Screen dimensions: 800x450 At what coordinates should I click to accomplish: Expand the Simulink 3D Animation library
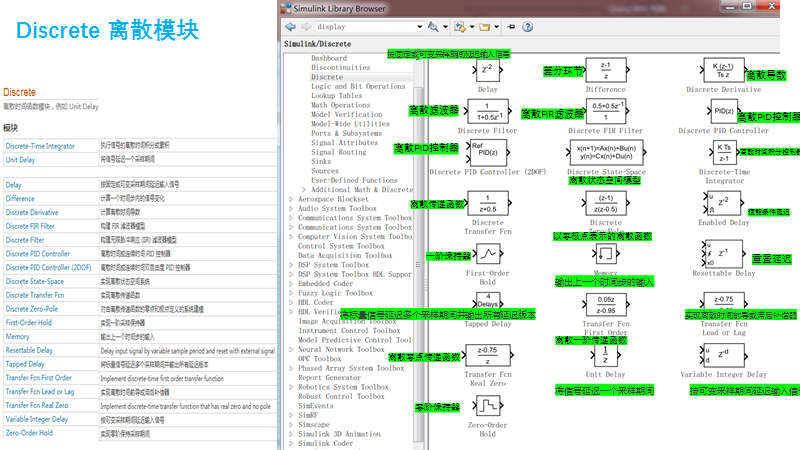click(x=291, y=434)
